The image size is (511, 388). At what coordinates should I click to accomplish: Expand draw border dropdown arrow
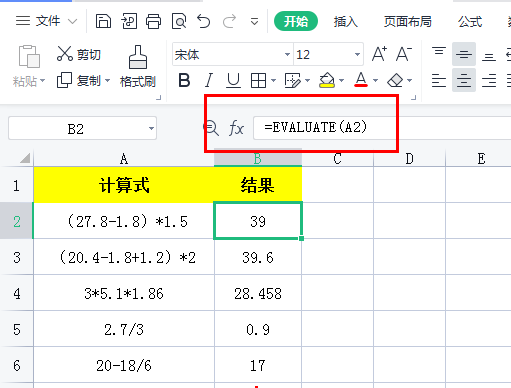point(307,80)
